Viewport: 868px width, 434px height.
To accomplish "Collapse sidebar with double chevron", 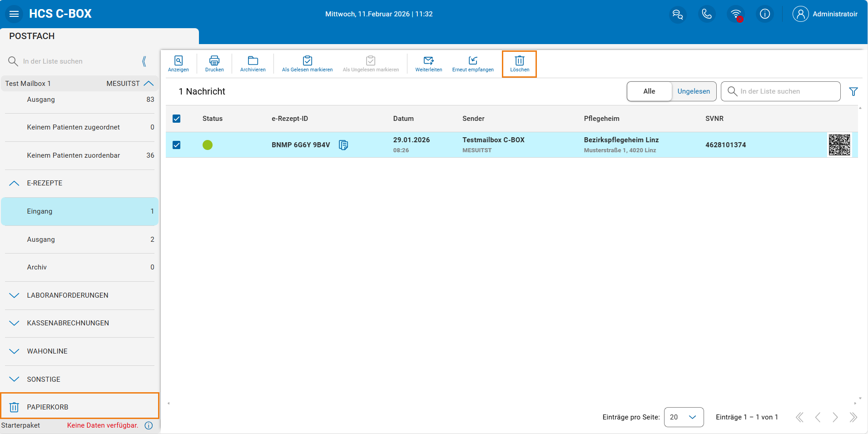I will [x=144, y=61].
